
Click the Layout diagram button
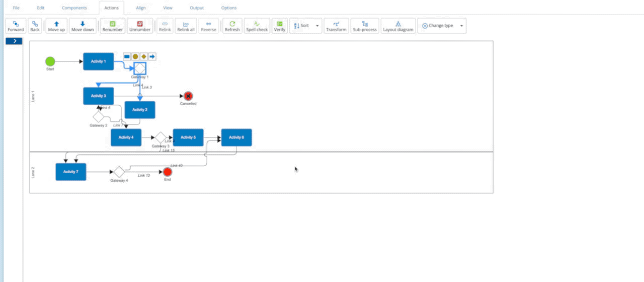[x=398, y=26]
